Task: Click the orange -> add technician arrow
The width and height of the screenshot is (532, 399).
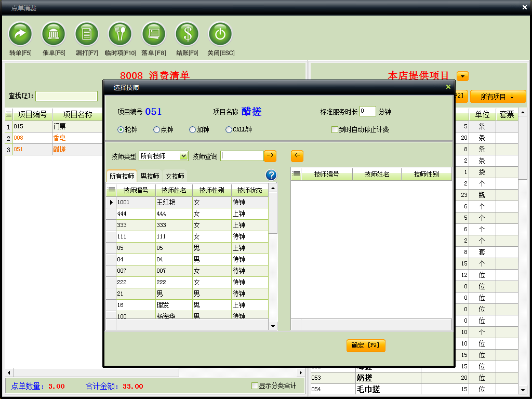Action: pyautogui.click(x=270, y=156)
